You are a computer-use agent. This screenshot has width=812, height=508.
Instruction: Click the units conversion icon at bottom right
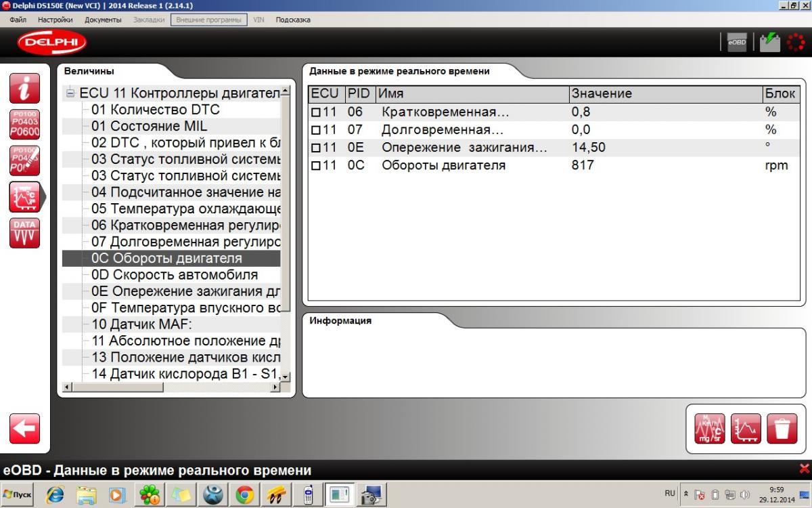710,429
